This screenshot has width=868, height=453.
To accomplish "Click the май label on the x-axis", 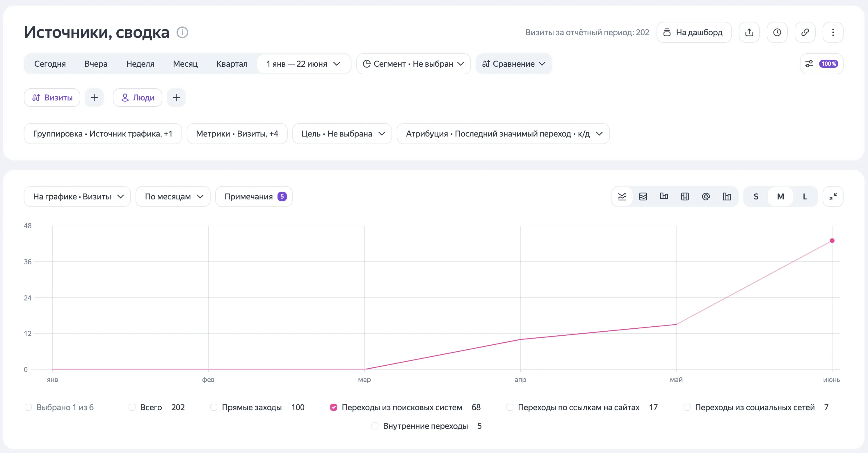I will (x=676, y=379).
